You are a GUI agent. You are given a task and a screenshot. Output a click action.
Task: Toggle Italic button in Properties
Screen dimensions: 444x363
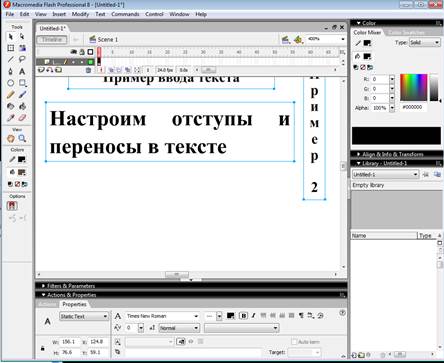(x=253, y=316)
